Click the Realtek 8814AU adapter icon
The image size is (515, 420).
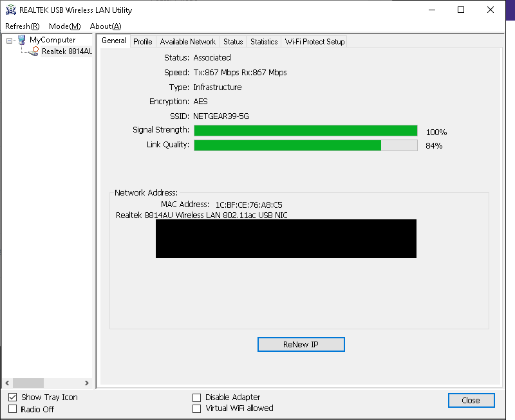point(34,51)
